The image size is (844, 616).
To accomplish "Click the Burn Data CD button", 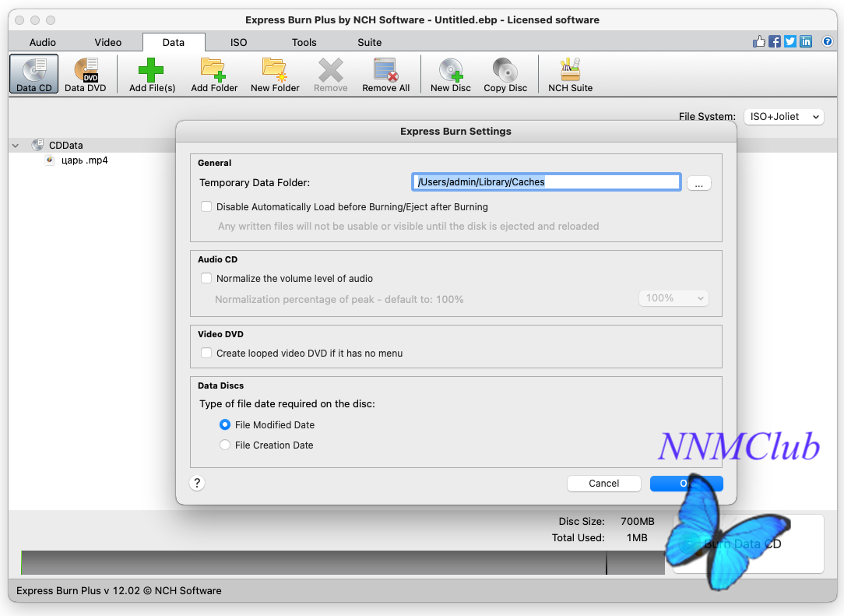I will pos(748,544).
